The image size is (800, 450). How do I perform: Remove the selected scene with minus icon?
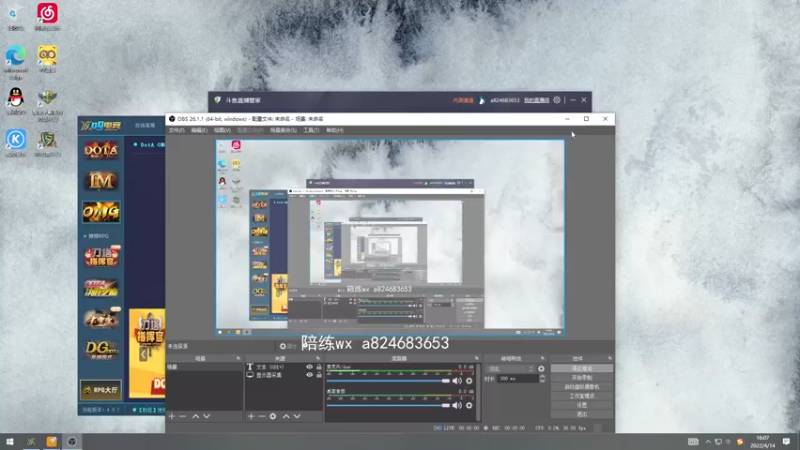(x=183, y=416)
